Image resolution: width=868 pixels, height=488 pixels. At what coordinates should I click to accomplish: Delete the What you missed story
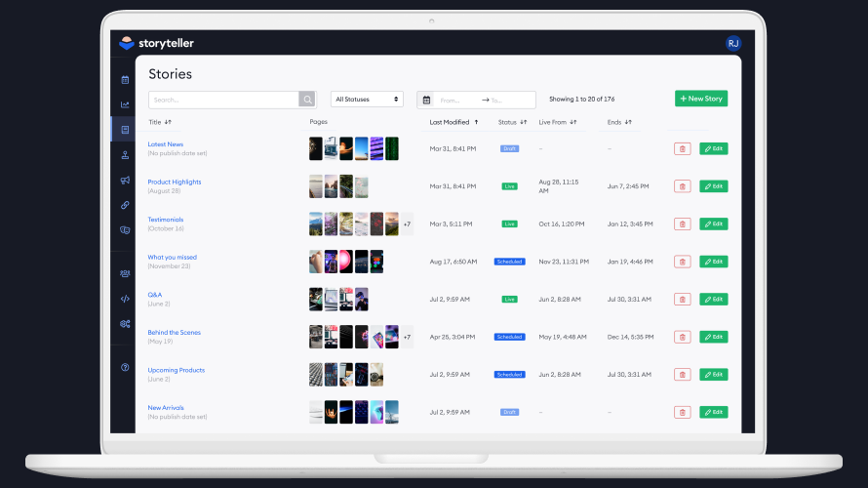(682, 262)
